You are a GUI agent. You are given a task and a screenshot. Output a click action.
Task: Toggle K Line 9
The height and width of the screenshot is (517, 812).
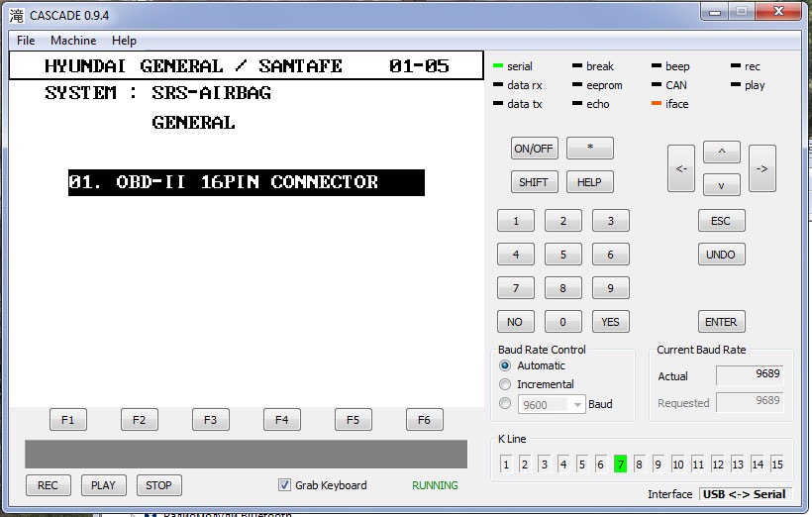click(x=658, y=465)
